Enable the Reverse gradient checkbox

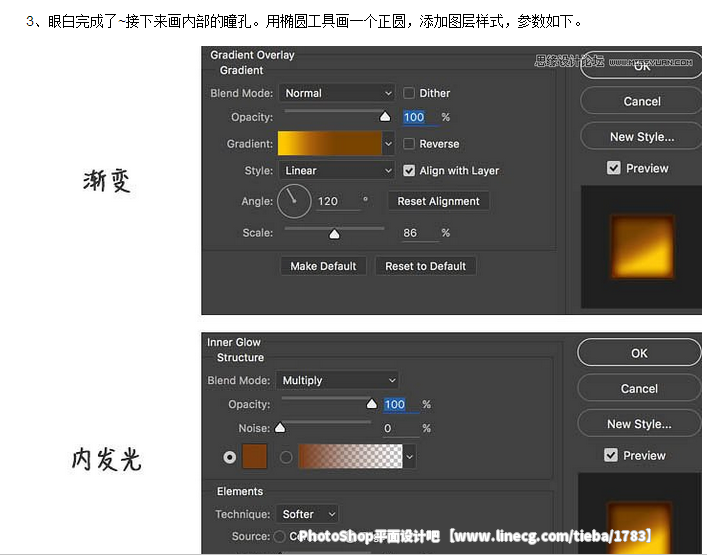[409, 144]
